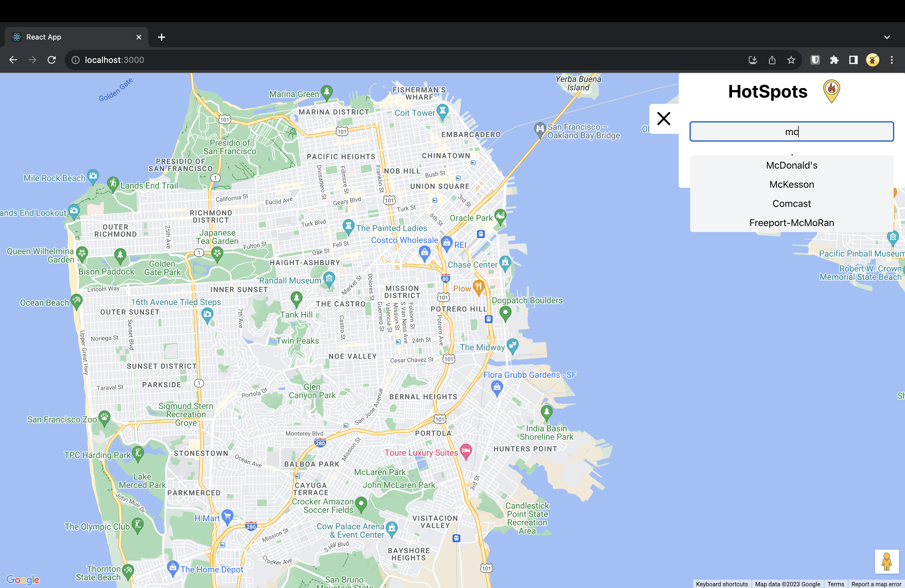The width and height of the screenshot is (905, 588).
Task: Toggle the browser side panel
Action: 853,60
